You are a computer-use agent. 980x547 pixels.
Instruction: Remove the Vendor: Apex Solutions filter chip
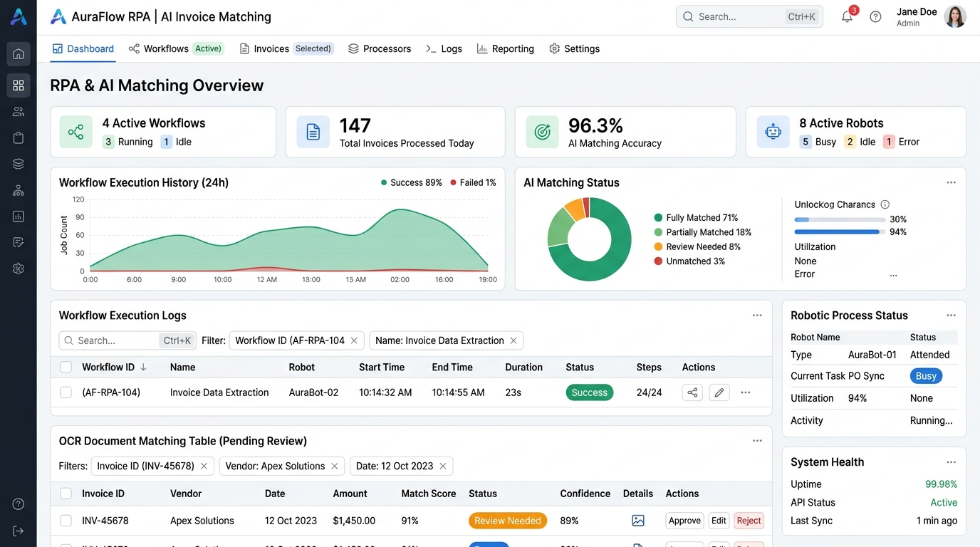pos(334,466)
